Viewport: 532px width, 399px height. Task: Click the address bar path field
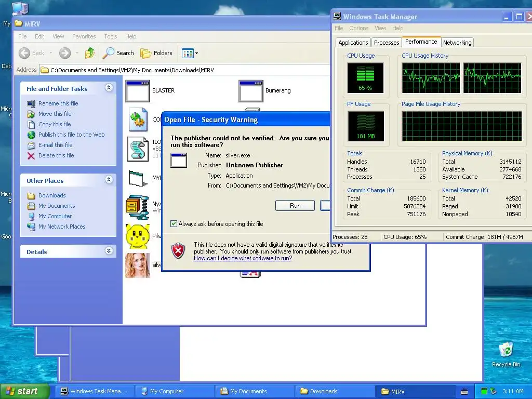pos(185,70)
